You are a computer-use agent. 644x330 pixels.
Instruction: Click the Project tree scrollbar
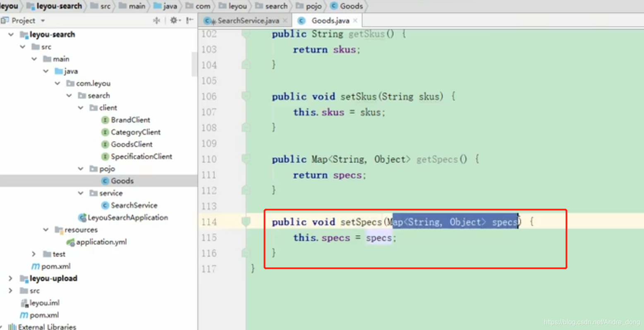194,64
